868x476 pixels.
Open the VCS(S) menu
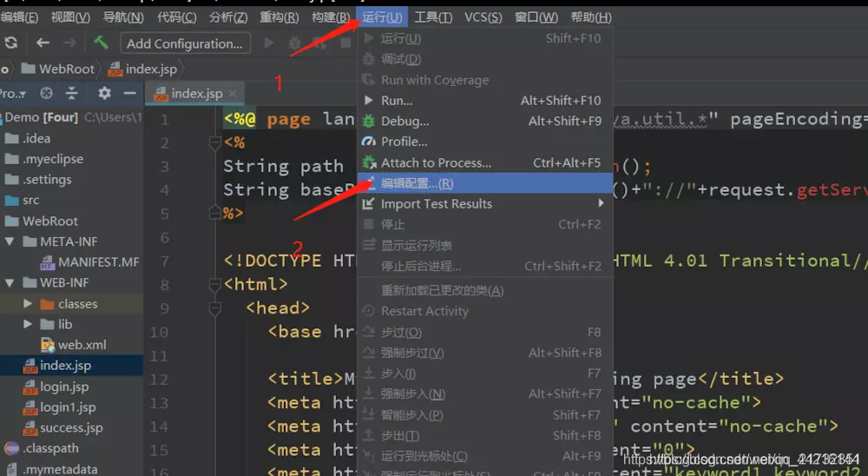pyautogui.click(x=483, y=17)
